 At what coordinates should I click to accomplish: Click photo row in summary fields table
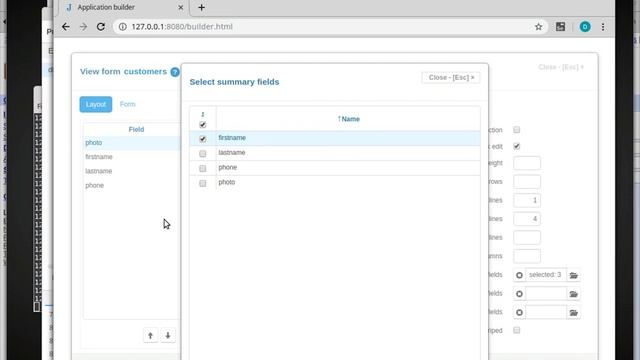click(x=335, y=182)
